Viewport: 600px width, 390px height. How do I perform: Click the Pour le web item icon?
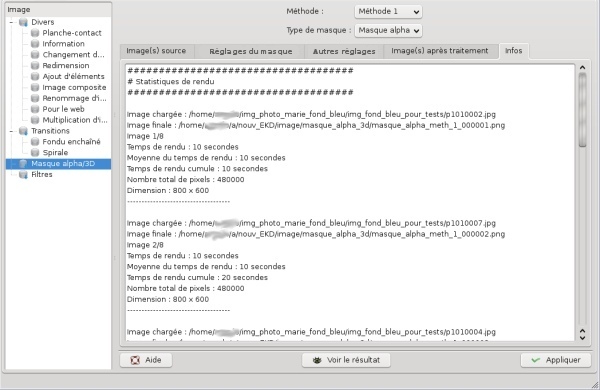(35, 109)
